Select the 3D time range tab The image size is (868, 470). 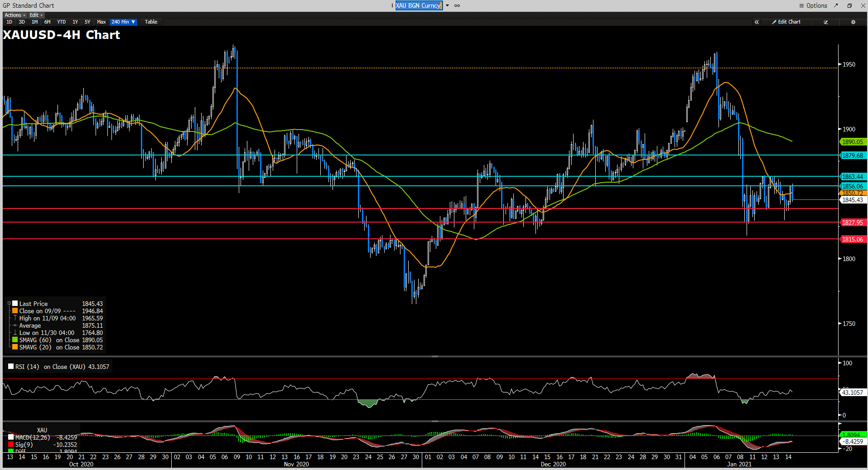[22, 22]
